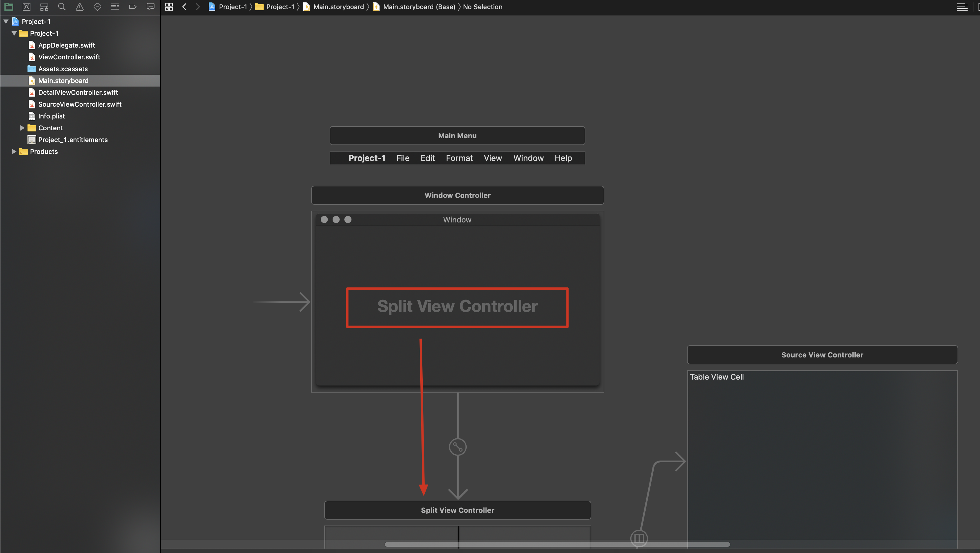
Task: Select the Source View Controller title bar
Action: [x=822, y=355]
